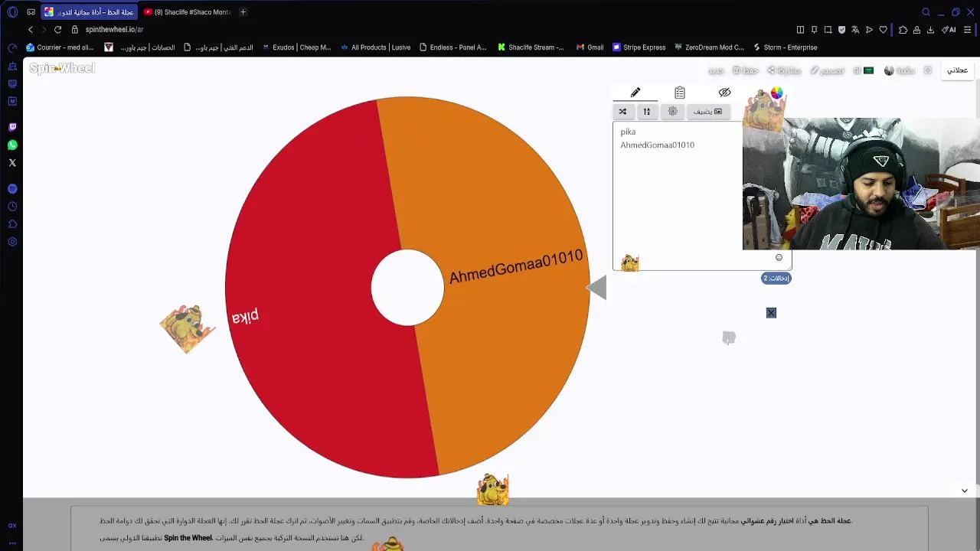Open the All Products Lusive bookmark

[x=375, y=47]
